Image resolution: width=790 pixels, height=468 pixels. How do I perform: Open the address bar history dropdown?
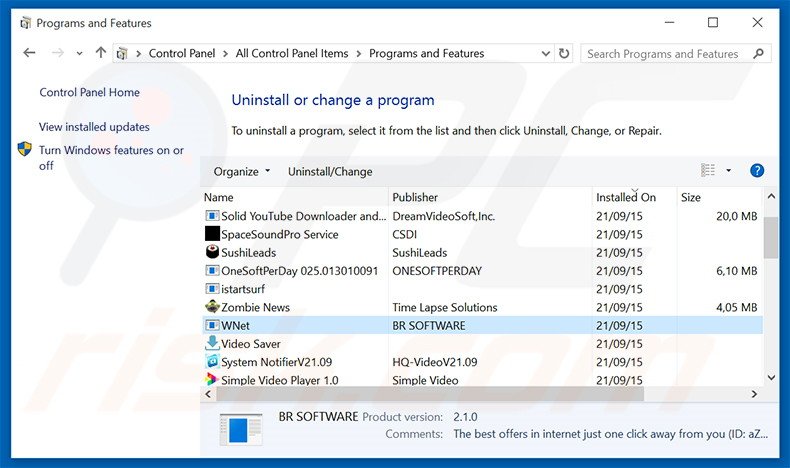pos(545,53)
